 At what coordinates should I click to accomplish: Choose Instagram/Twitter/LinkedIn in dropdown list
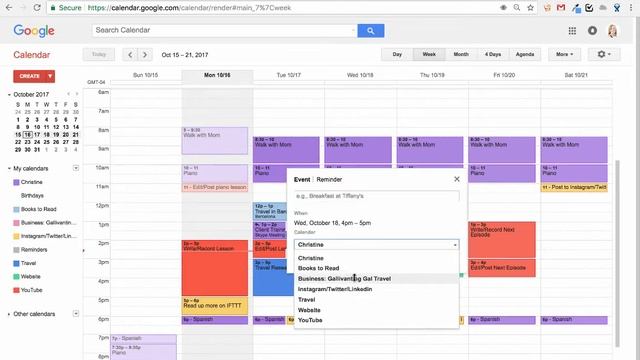tap(376, 289)
